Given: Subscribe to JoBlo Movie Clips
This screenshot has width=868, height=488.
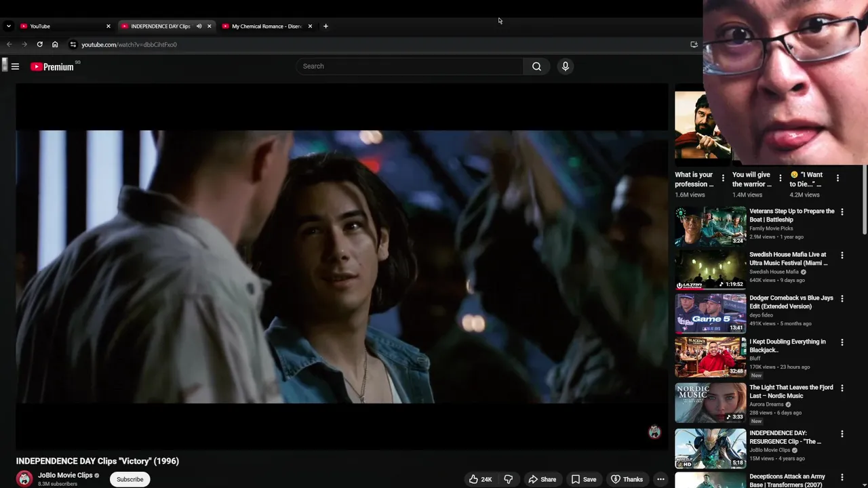Looking at the screenshot, I should 130,479.
